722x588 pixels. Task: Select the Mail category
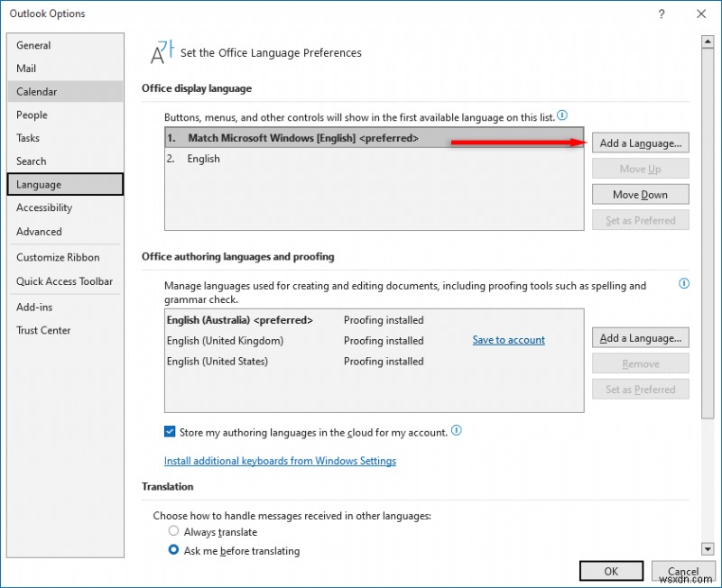65,69
